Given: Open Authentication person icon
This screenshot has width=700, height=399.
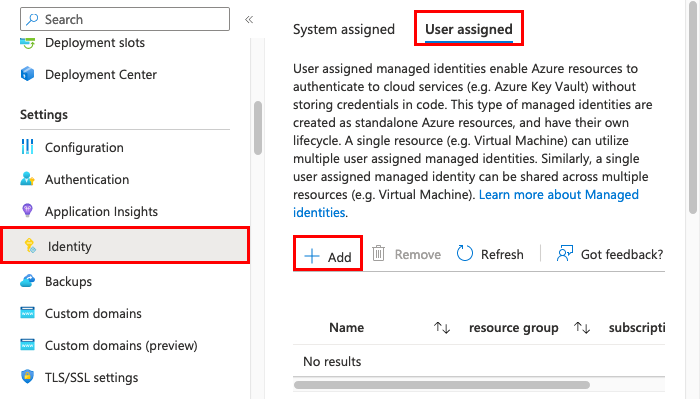Looking at the screenshot, I should 27,179.
